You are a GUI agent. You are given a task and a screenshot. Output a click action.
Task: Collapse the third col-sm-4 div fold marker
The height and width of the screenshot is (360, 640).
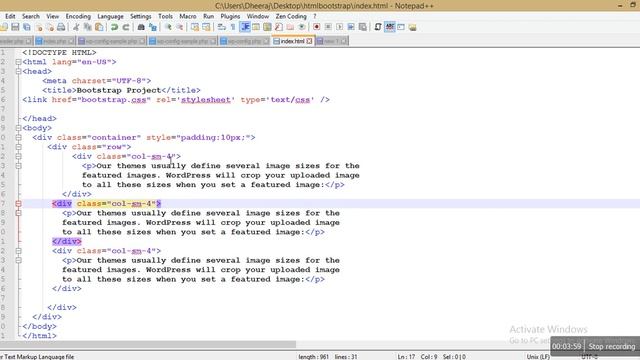(18, 251)
